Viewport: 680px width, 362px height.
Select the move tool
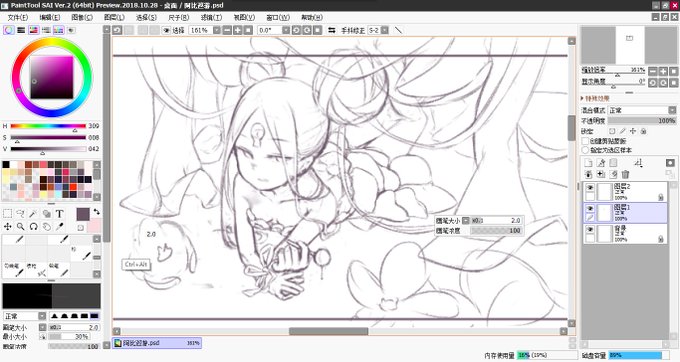7,226
